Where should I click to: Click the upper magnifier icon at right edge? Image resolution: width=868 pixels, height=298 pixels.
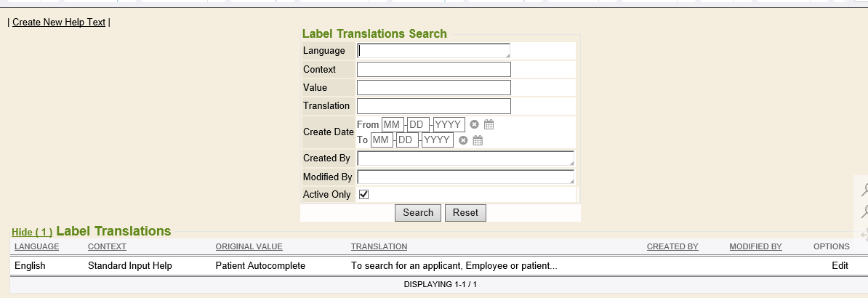click(864, 190)
